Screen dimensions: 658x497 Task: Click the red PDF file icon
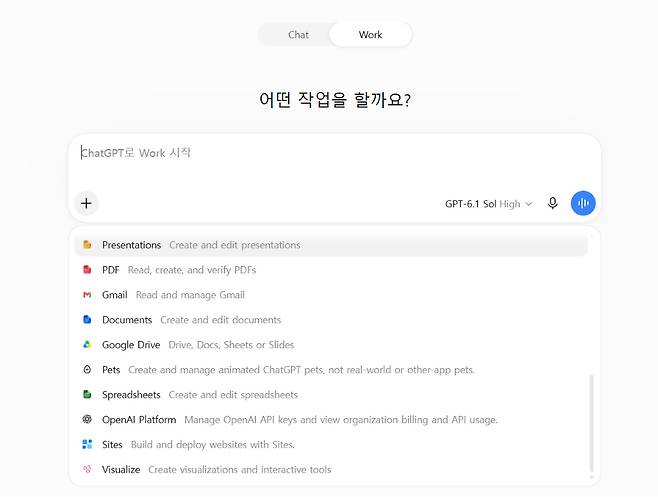pyautogui.click(x=87, y=269)
